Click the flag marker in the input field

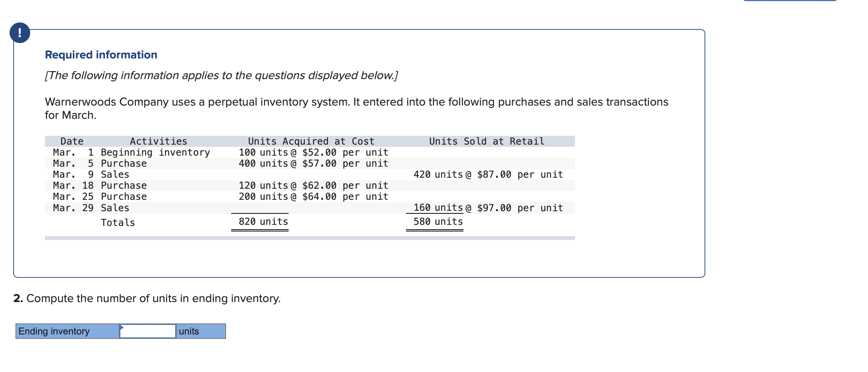122,327
